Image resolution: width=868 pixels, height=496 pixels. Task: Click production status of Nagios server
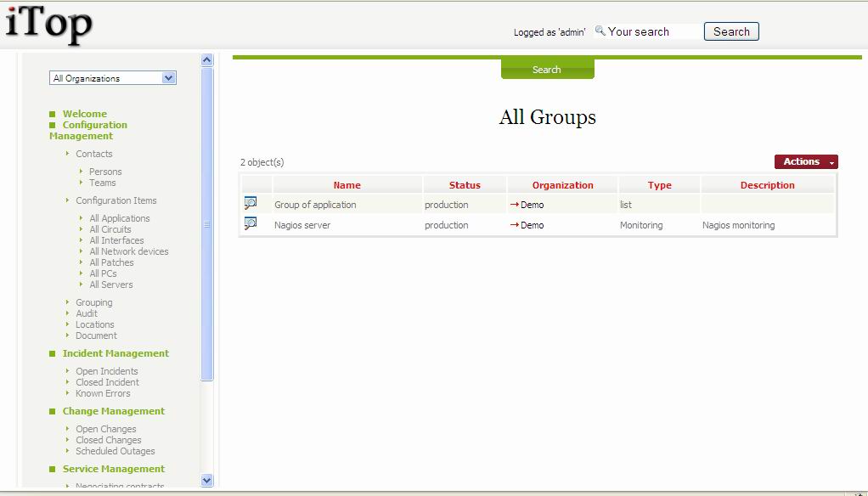[446, 225]
